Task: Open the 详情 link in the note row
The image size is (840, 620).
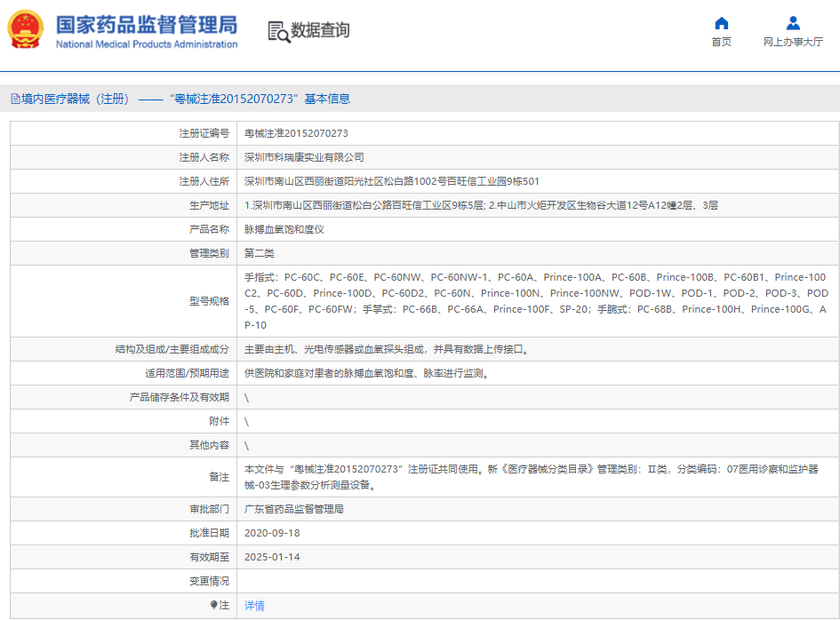Action: click(254, 606)
